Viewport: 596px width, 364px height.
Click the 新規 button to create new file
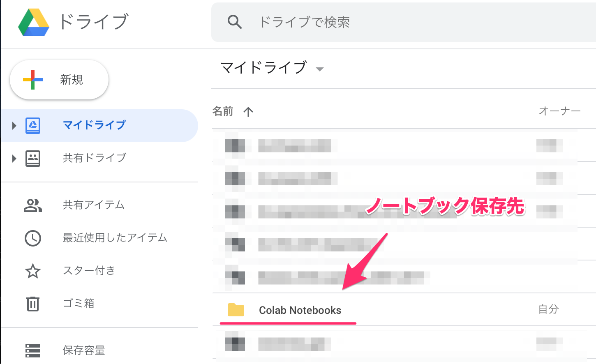[59, 79]
